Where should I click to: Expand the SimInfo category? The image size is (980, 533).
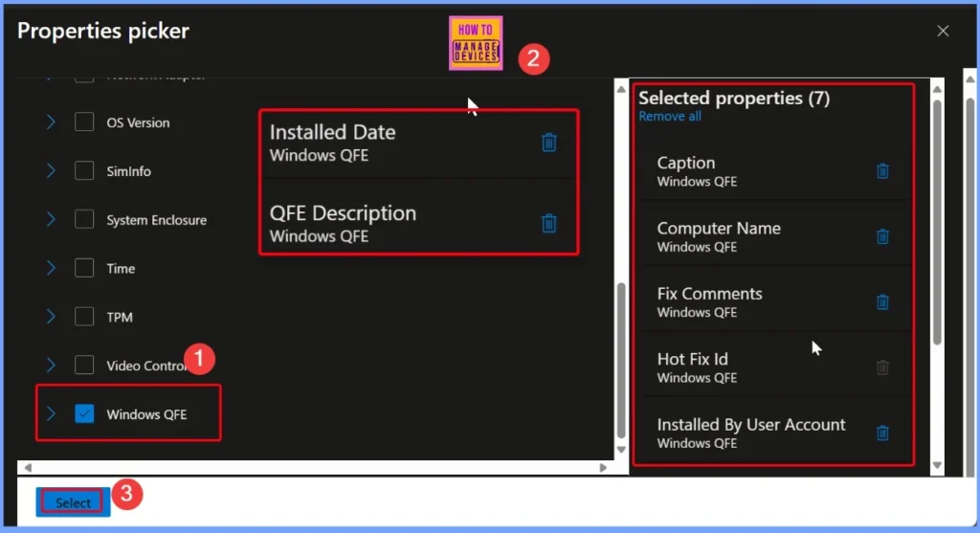pyautogui.click(x=51, y=170)
